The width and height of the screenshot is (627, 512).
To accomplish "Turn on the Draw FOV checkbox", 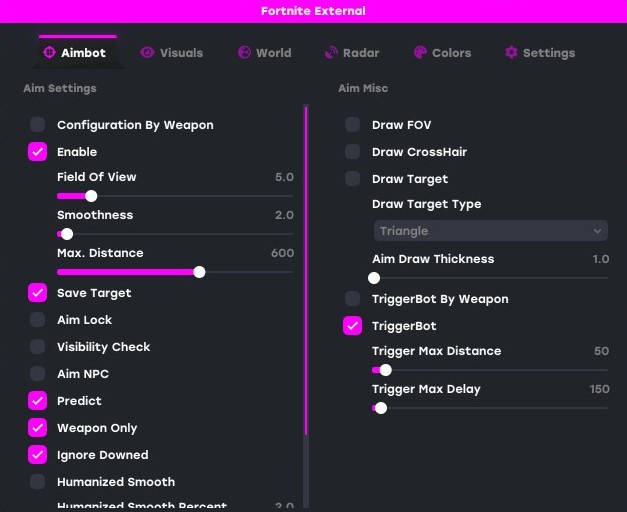I will pyautogui.click(x=352, y=125).
